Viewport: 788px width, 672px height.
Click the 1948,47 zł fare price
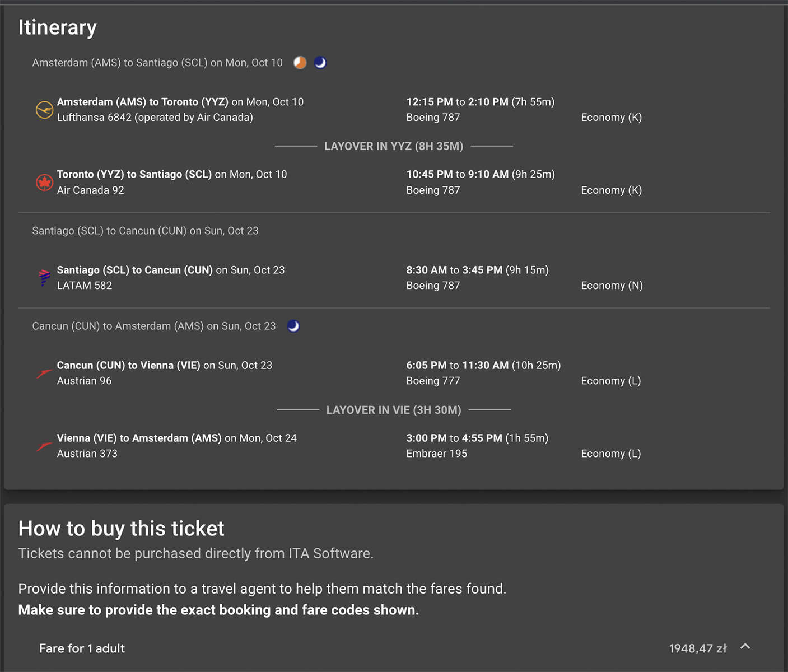pos(698,648)
